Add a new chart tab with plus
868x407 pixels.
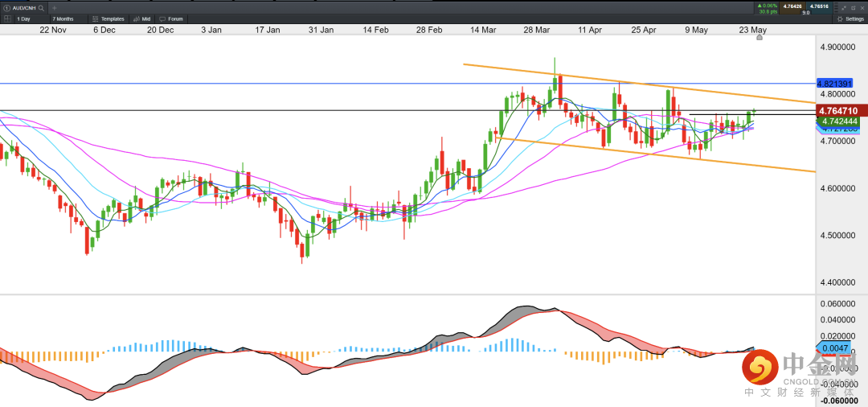pyautogui.click(x=54, y=7)
